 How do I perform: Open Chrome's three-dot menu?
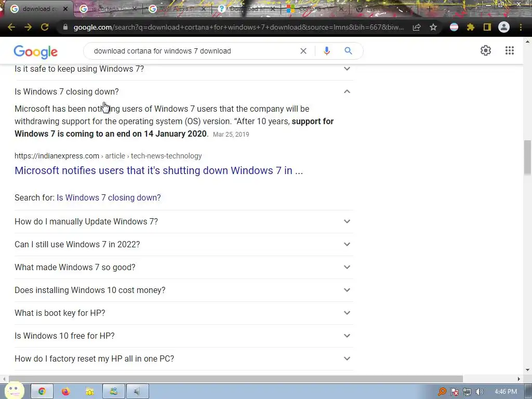coord(521,27)
